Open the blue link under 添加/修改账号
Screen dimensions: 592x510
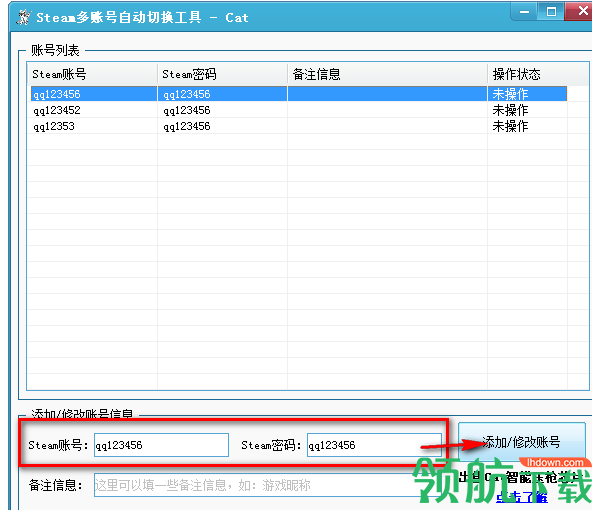pos(522,498)
